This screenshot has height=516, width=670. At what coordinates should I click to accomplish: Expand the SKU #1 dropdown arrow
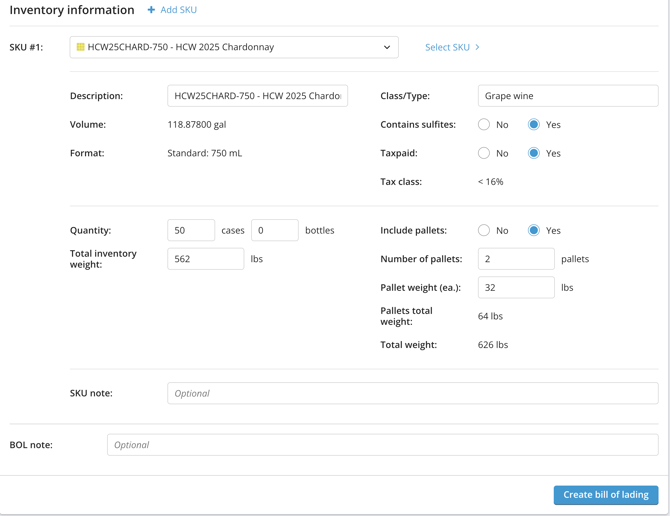(387, 47)
